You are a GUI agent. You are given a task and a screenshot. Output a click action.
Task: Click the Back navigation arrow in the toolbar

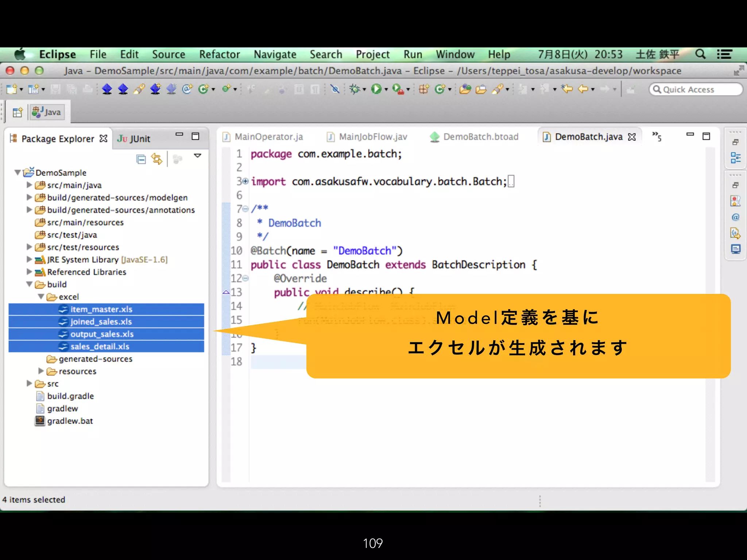[583, 89]
